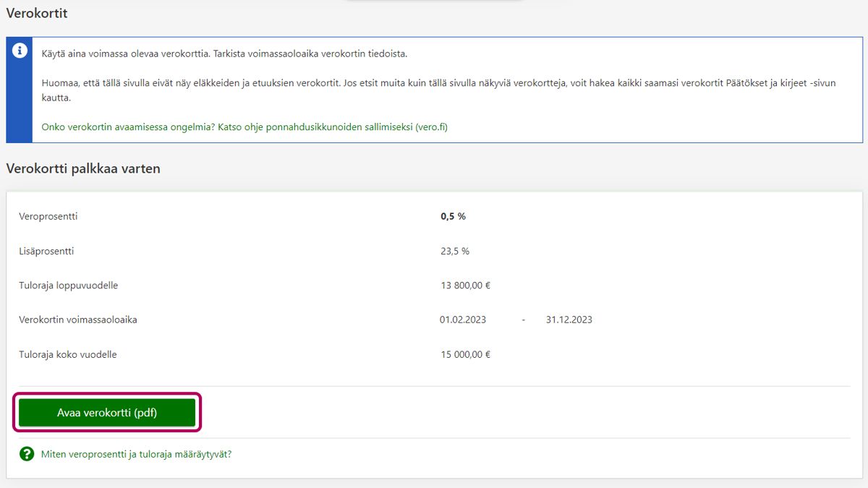The image size is (868, 488).
Task: Select the 'Verokortin voimassaoloaika' label
Action: click(78, 320)
